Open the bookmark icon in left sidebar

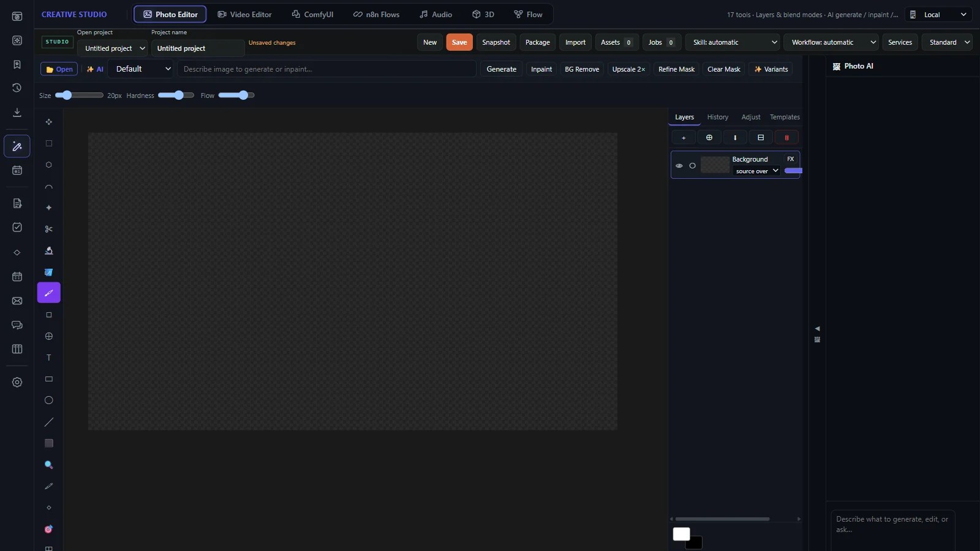[x=17, y=64]
